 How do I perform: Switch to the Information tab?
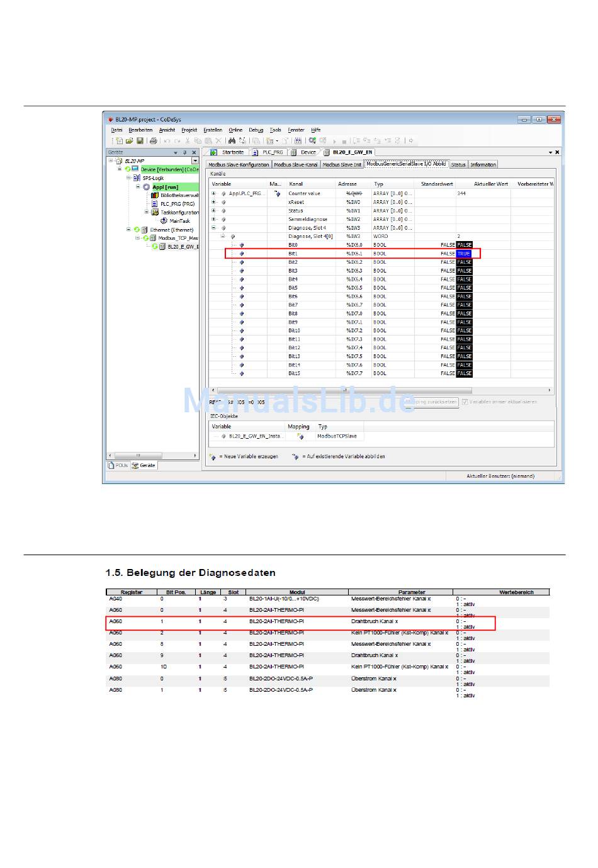click(x=483, y=165)
